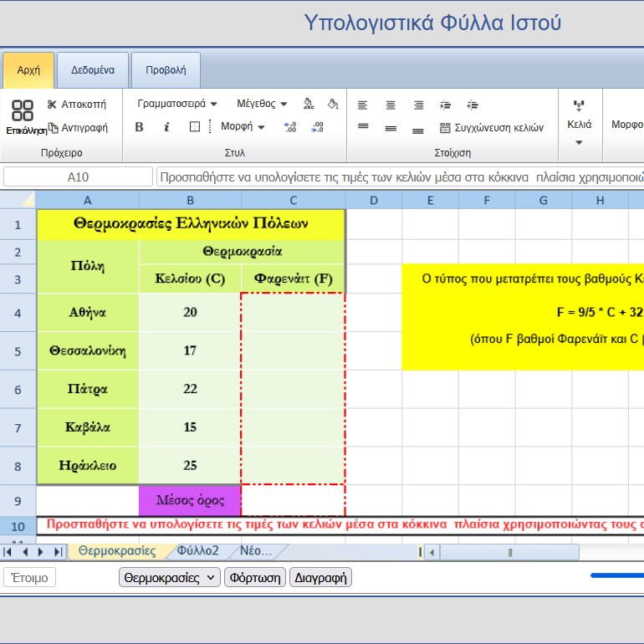Align cell content to top
The image size is (644, 644).
[x=363, y=126]
